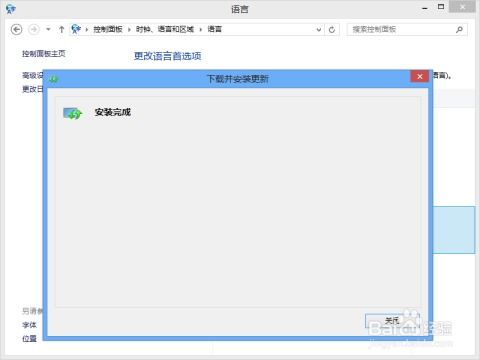Select 时钟、语言和区域 in the breadcrumb
The height and width of the screenshot is (360, 480).
[165, 29]
